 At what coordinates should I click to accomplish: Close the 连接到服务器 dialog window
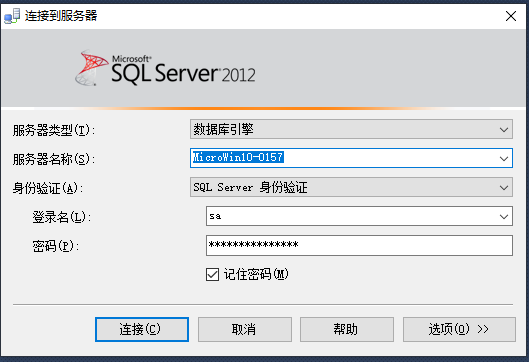pos(511,16)
